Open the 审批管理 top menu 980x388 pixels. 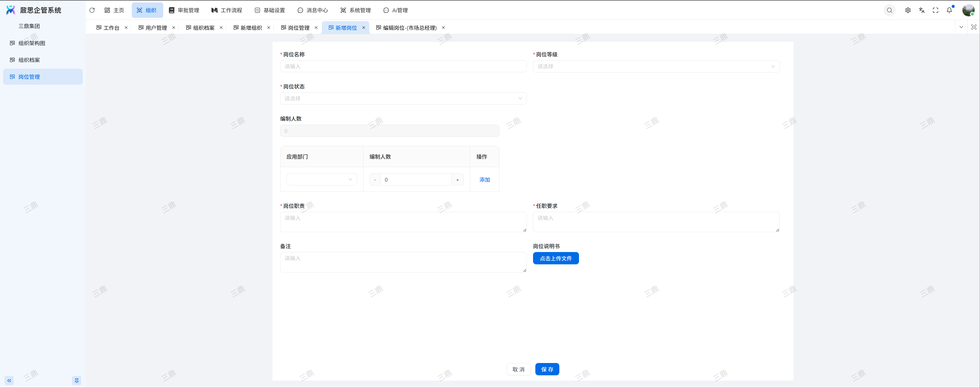[x=184, y=10]
